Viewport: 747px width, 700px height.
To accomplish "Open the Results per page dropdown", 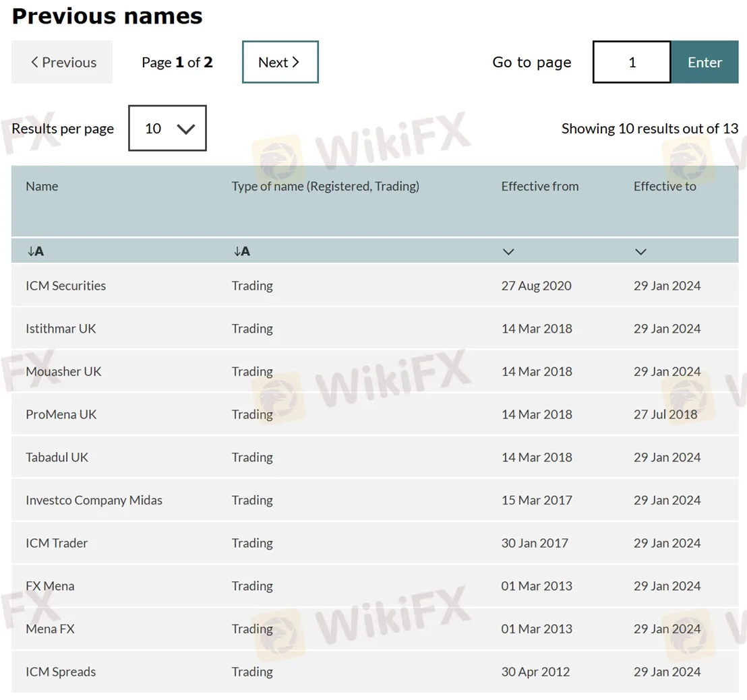I will (x=167, y=128).
